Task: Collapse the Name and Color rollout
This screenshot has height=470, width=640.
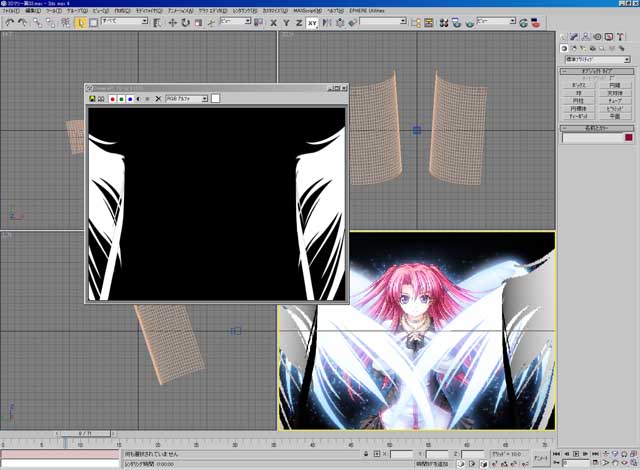Action: pos(597,128)
